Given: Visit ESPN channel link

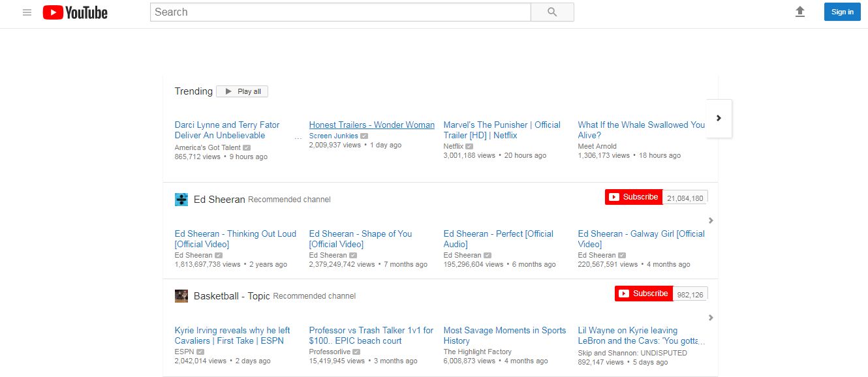Looking at the screenshot, I should tap(184, 352).
